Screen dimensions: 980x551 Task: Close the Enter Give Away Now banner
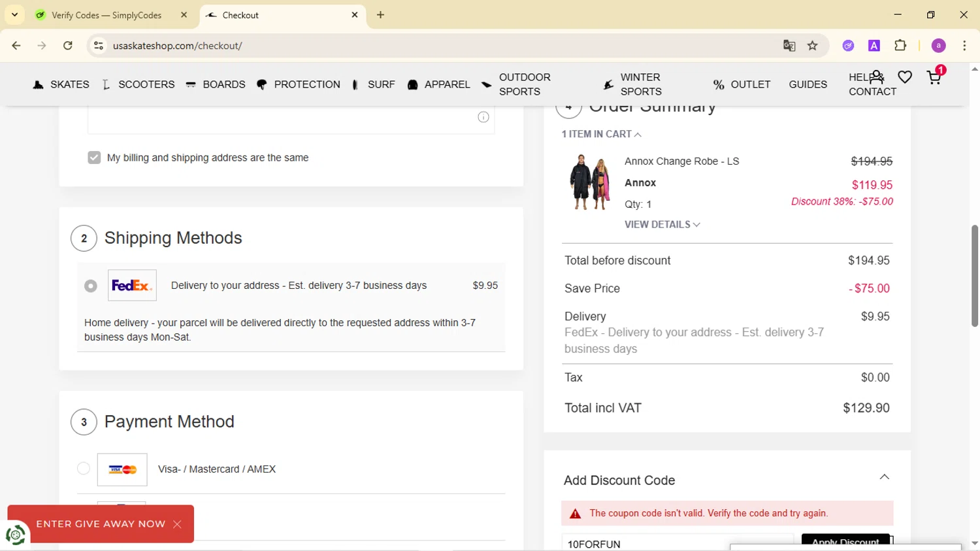[x=177, y=524]
